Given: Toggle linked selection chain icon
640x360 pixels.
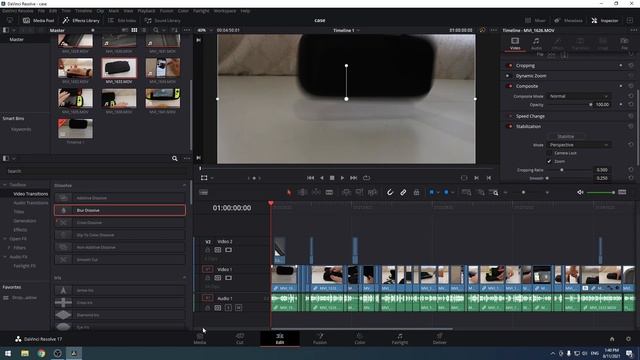Looking at the screenshot, I should pos(403,192).
